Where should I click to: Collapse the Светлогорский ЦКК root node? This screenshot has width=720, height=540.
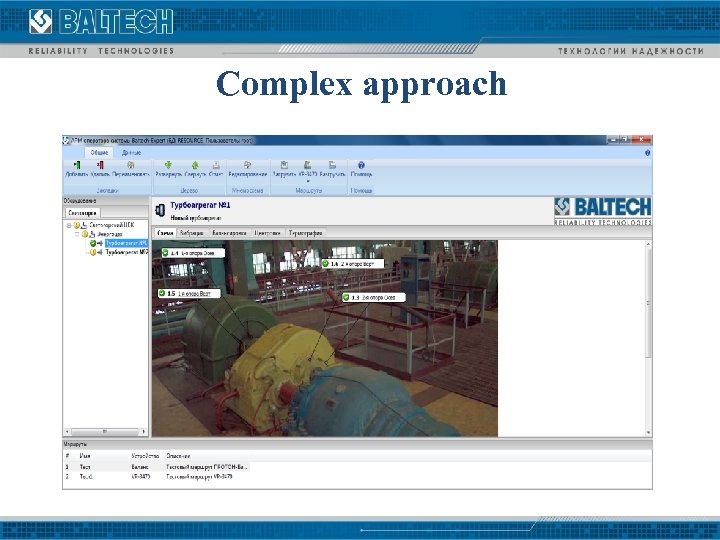(x=69, y=225)
